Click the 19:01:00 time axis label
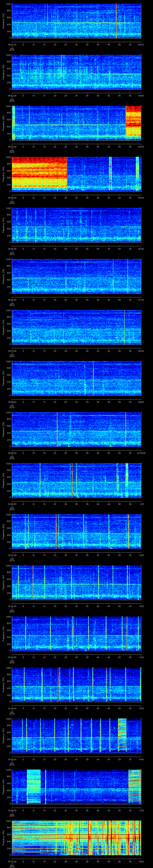The width and height of the screenshot is (153, 868). click(x=12, y=555)
